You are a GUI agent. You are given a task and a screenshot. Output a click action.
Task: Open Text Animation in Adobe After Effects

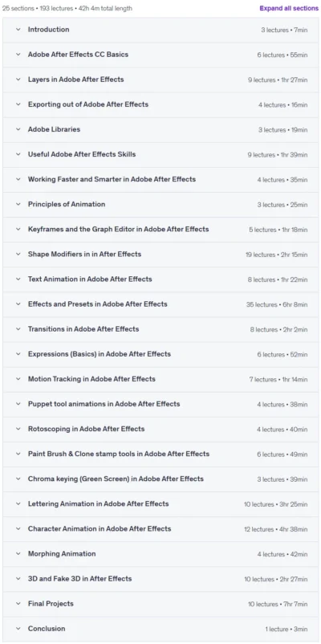click(x=160, y=279)
